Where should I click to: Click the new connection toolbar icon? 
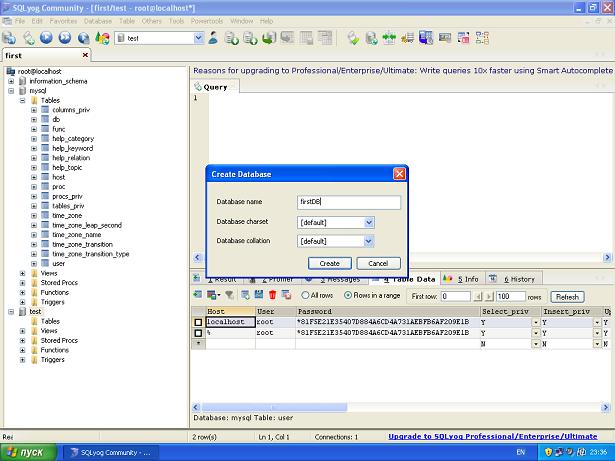pyautogui.click(x=9, y=38)
